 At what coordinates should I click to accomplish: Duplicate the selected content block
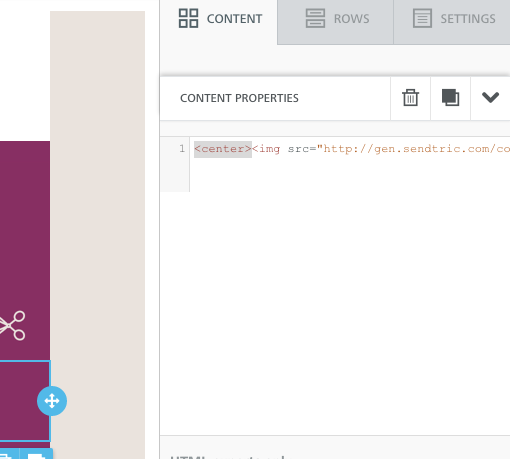pyautogui.click(x=450, y=98)
